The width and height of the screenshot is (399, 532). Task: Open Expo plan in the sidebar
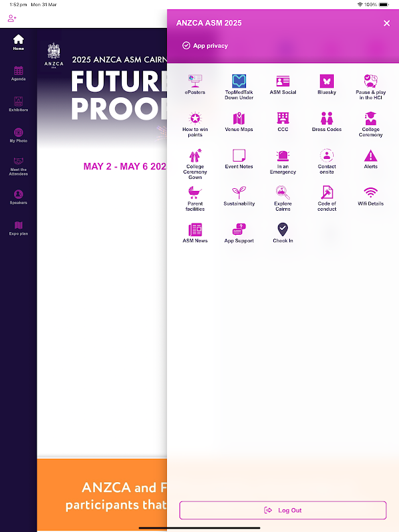click(x=19, y=228)
